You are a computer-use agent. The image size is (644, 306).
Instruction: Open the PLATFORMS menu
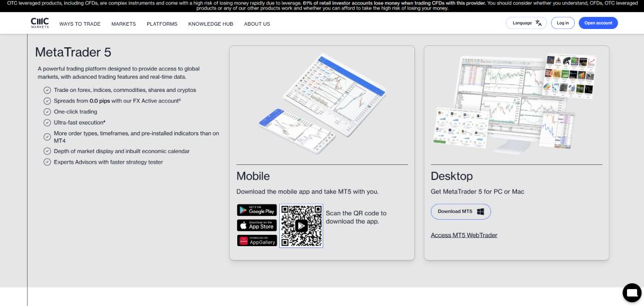coord(162,24)
